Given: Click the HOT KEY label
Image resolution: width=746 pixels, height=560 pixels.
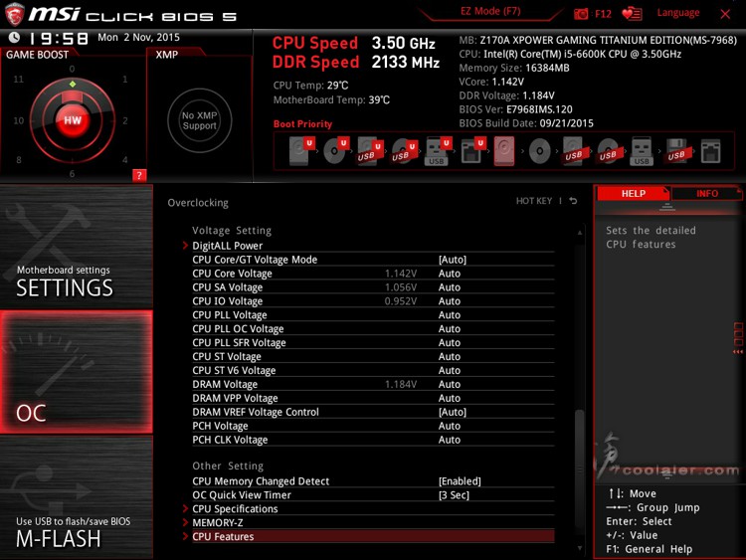Looking at the screenshot, I should 534,201.
